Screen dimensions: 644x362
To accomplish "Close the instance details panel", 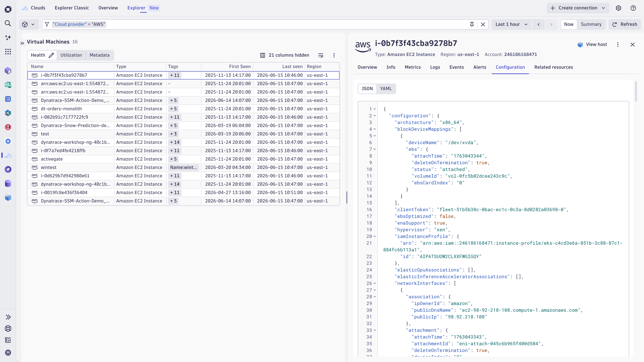I will click(632, 44).
